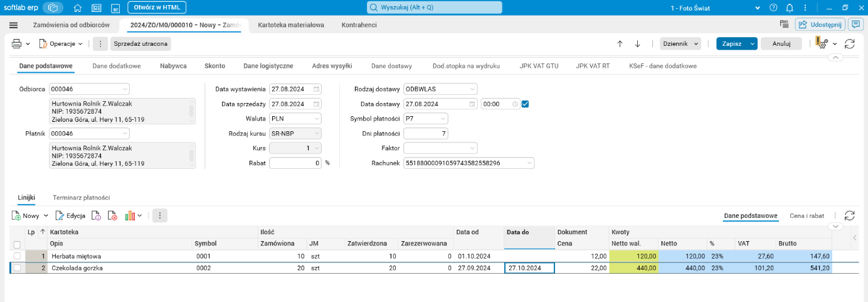Collapse the header section with chevron up

pyautogui.click(x=835, y=57)
